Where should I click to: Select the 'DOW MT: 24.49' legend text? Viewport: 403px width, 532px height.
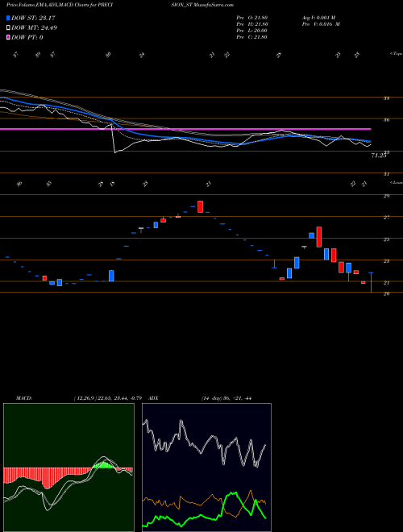(34, 28)
